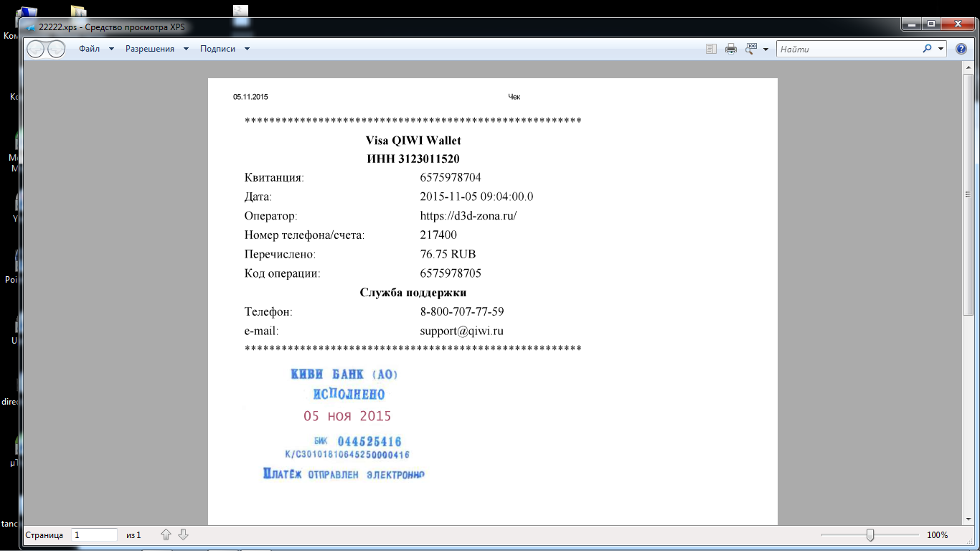Go back with the left navigation arrow

click(x=37, y=49)
